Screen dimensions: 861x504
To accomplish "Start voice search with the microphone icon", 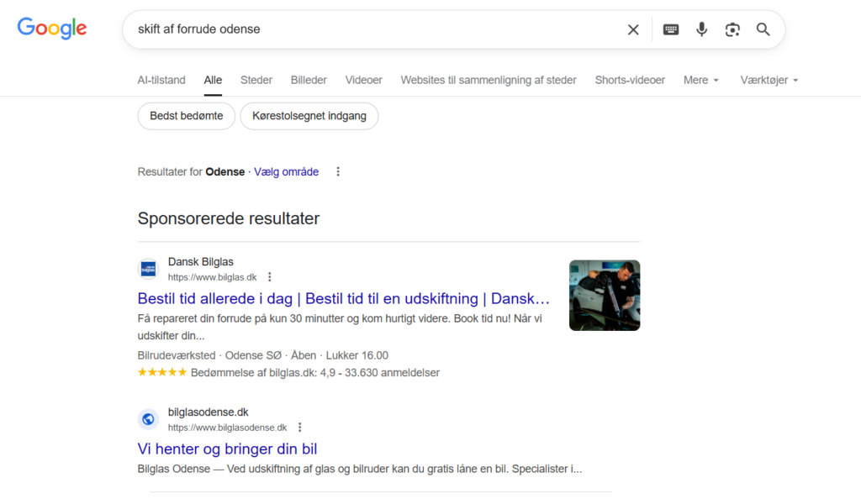I will point(701,29).
